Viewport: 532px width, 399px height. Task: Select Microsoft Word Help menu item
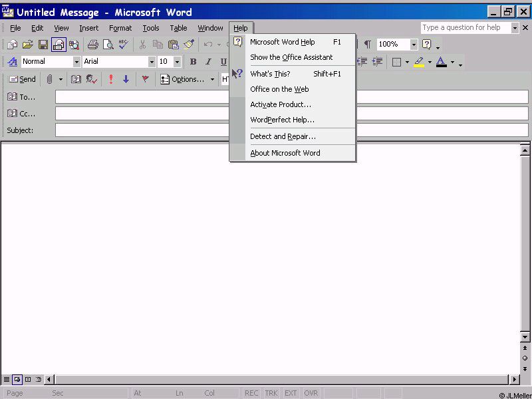tap(293, 42)
